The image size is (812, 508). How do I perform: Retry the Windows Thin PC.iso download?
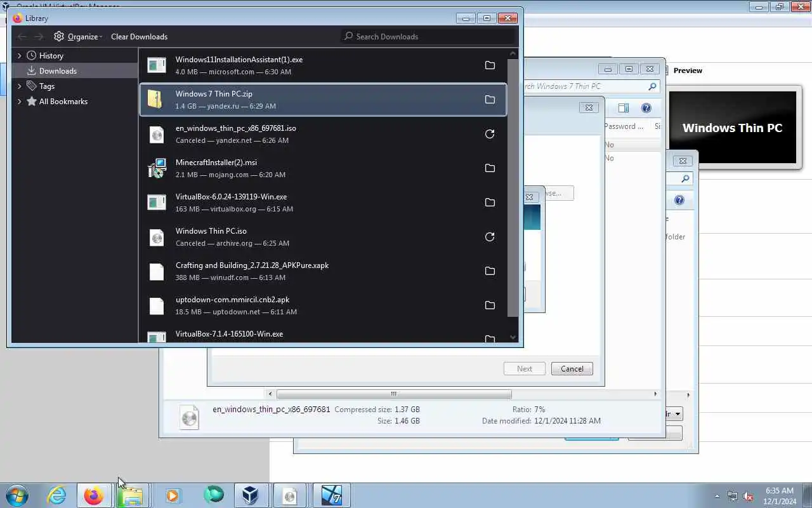coord(490,237)
